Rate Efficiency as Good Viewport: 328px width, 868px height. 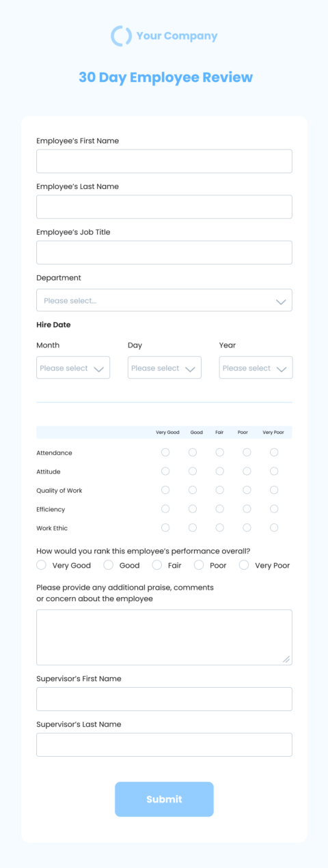point(193,508)
